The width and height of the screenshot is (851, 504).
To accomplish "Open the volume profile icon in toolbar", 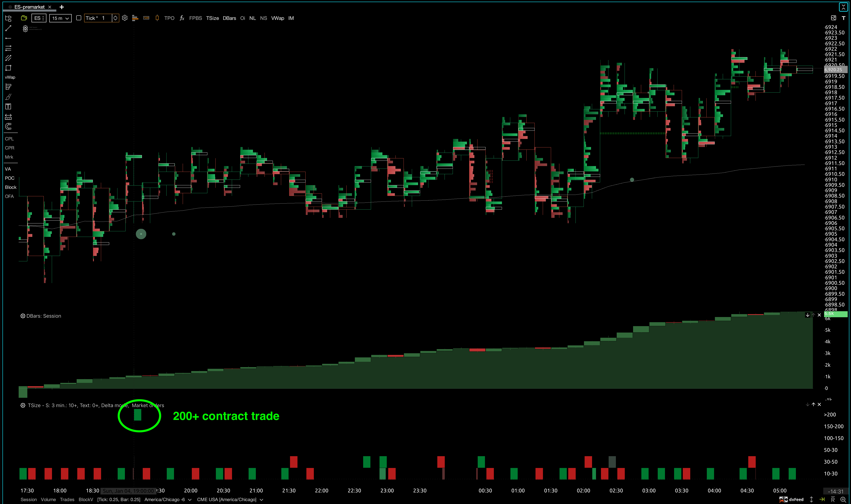I will 135,18.
